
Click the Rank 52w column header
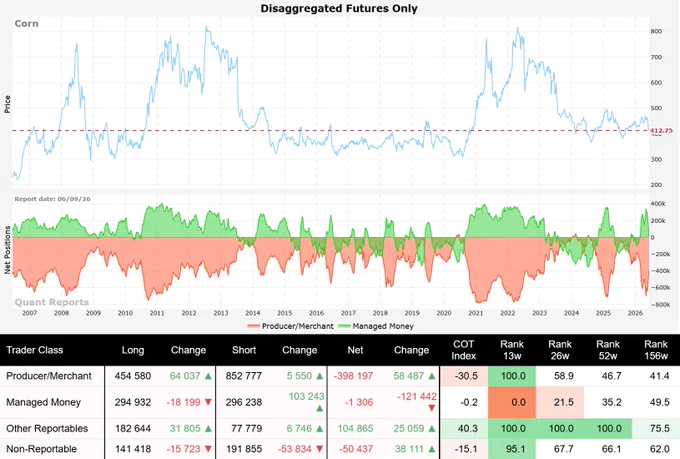(x=608, y=350)
